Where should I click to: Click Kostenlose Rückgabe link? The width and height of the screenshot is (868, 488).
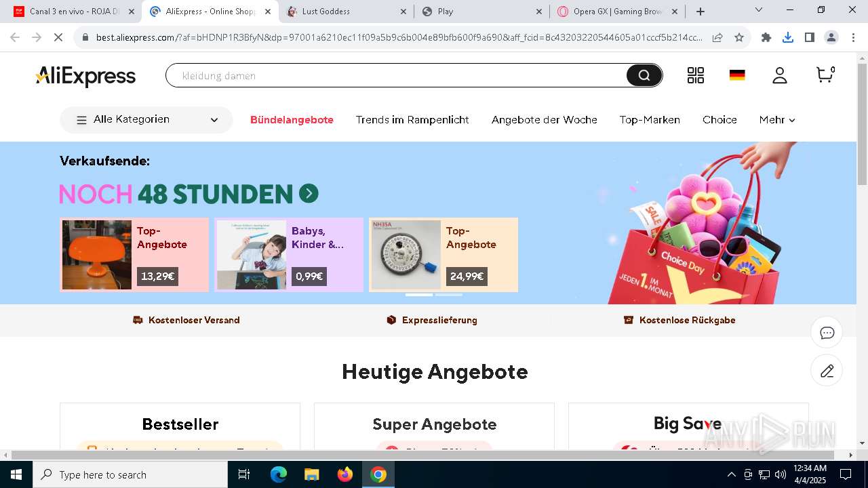(679, 320)
